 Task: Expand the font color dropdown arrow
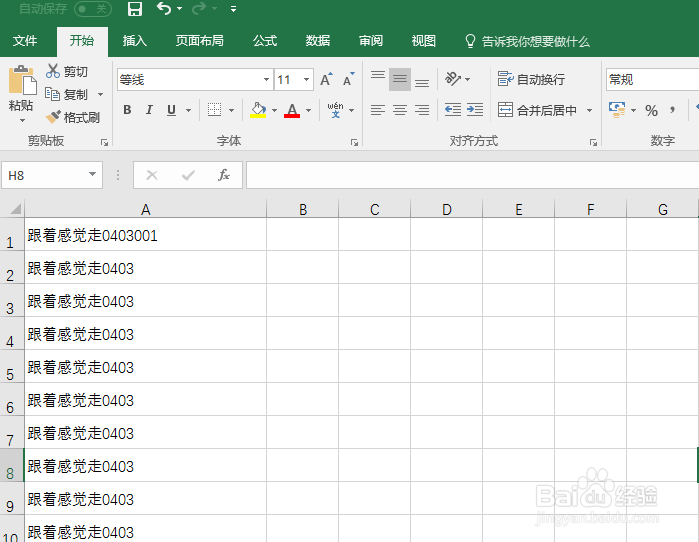(308, 110)
